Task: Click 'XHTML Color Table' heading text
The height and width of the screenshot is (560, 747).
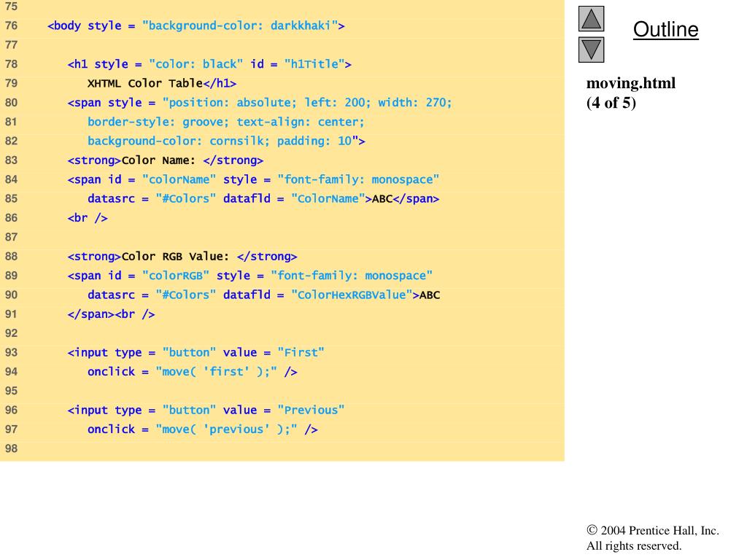Action: tap(145, 83)
